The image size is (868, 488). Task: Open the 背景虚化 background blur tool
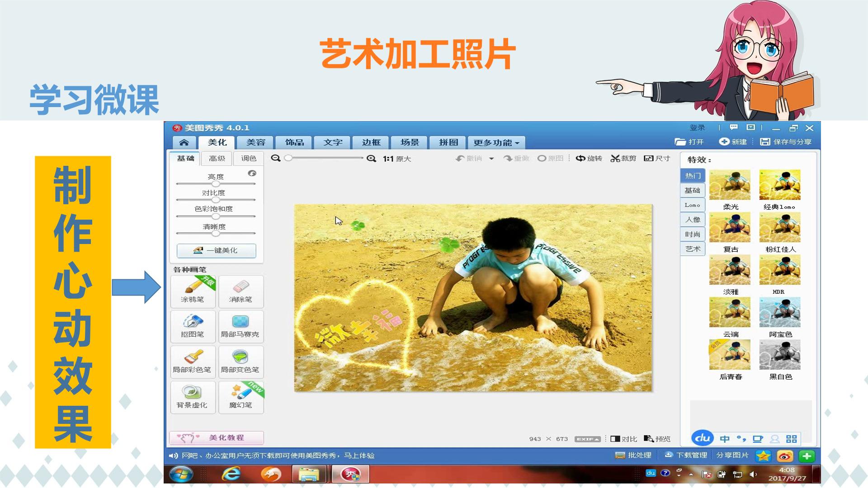193,397
